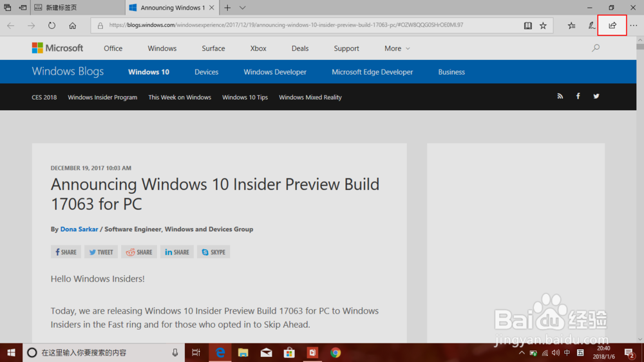Select Devices in blog nav
Image resolution: width=644 pixels, height=362 pixels.
pos(206,72)
